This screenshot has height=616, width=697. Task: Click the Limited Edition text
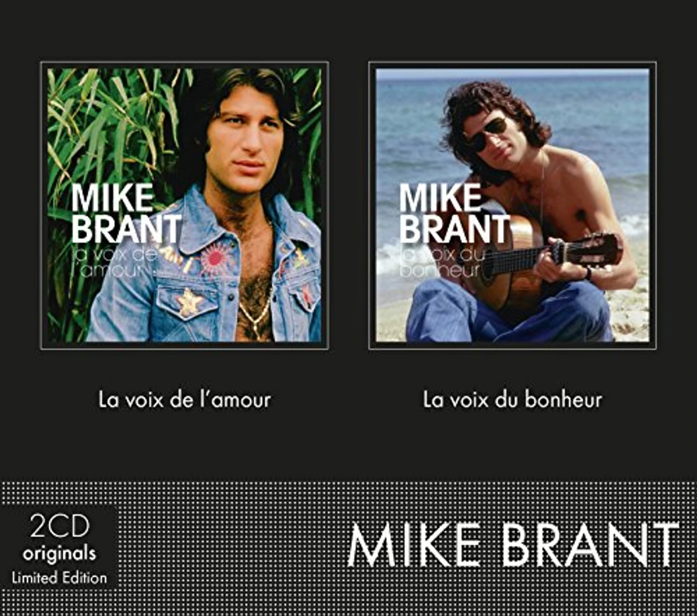click(59, 578)
